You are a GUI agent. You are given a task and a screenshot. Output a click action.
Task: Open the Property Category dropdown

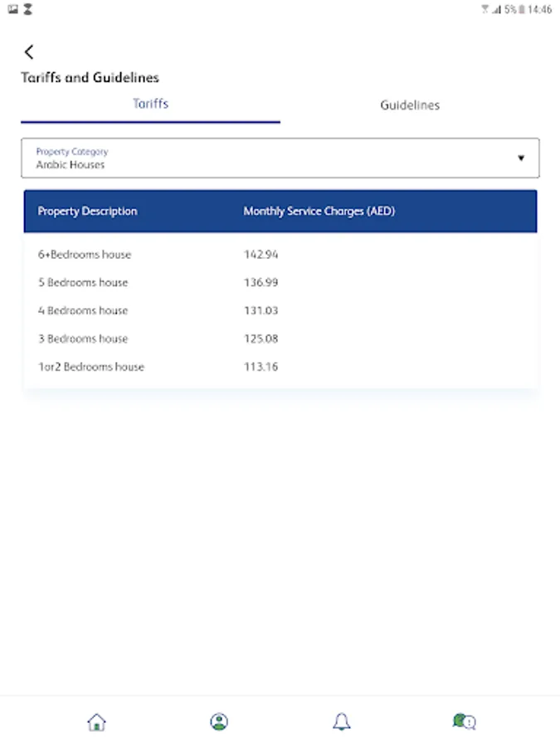click(x=280, y=159)
